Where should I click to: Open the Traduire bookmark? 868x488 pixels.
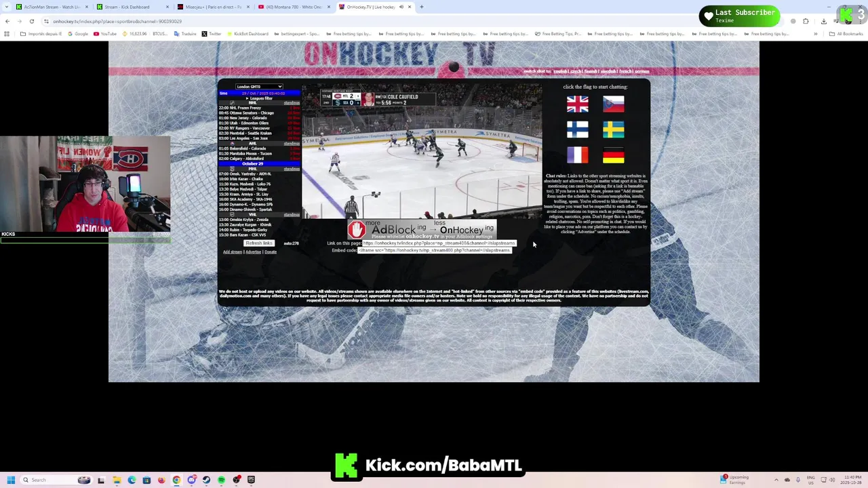[x=185, y=34]
